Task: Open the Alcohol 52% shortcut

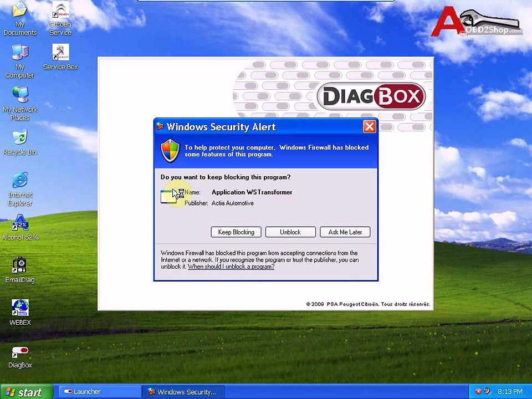Action: pos(20,227)
